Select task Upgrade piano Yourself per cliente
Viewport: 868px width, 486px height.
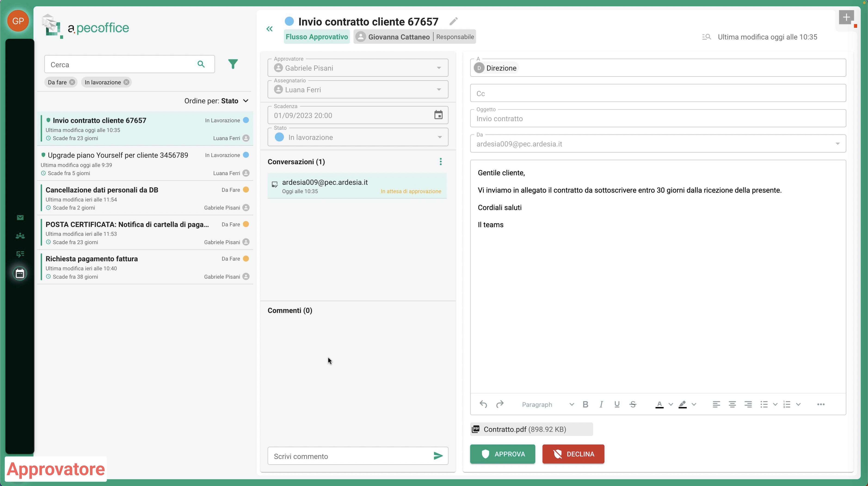[x=145, y=164]
